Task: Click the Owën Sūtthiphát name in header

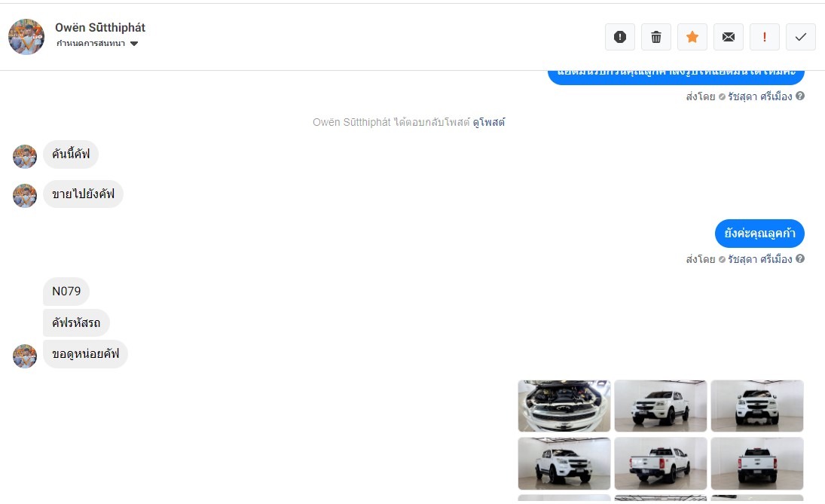Action: (100, 27)
